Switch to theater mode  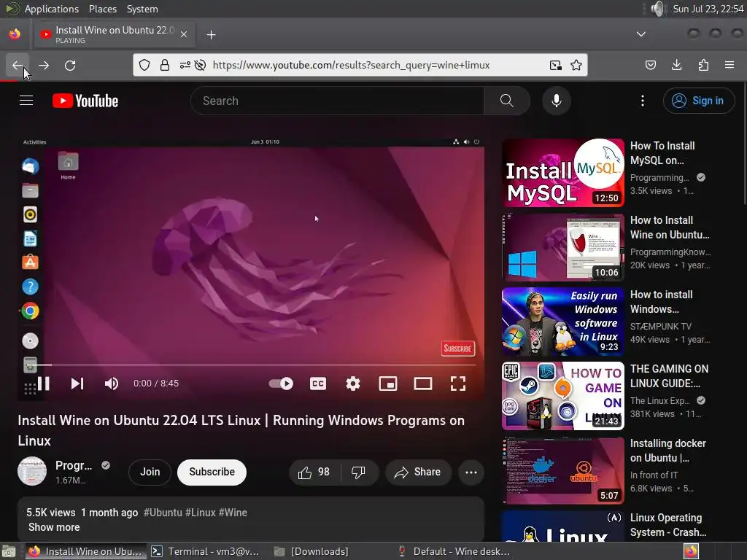pos(423,384)
